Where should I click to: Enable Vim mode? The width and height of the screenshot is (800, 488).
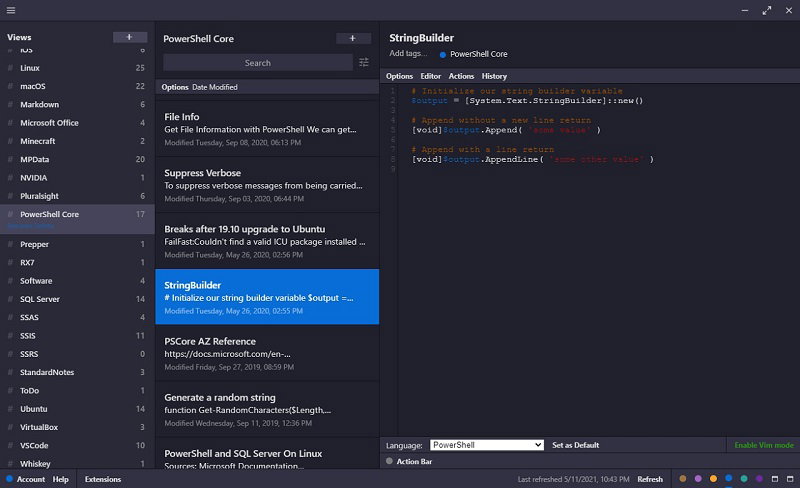coord(764,445)
